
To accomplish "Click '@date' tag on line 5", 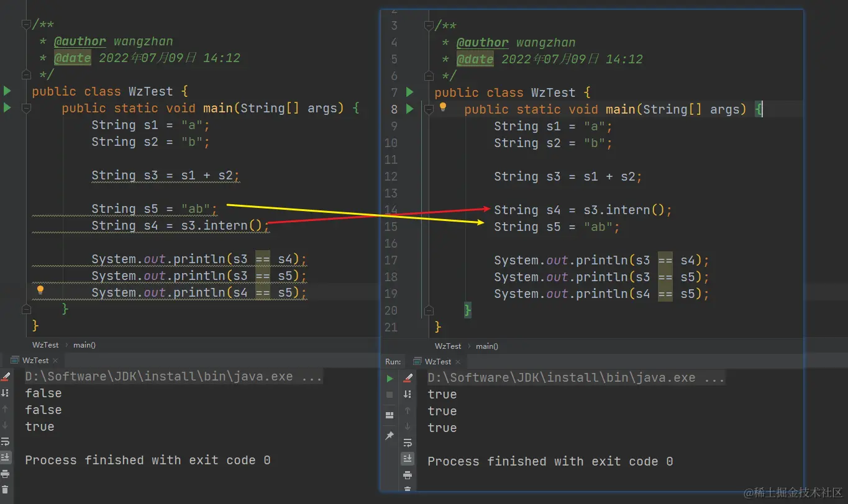I will [x=475, y=59].
